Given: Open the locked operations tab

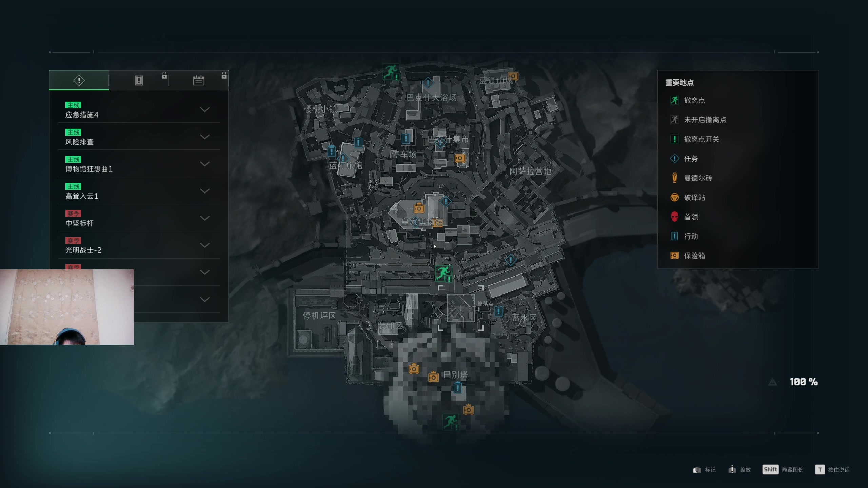Looking at the screenshot, I should point(139,80).
